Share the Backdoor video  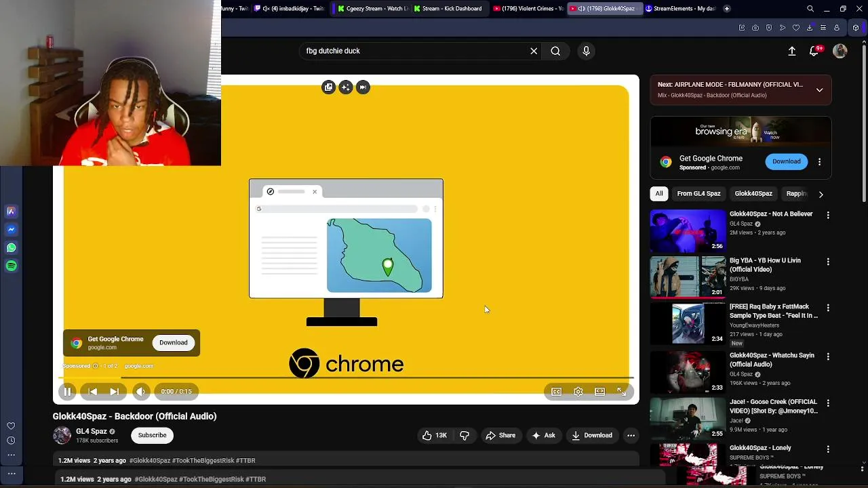(x=500, y=435)
